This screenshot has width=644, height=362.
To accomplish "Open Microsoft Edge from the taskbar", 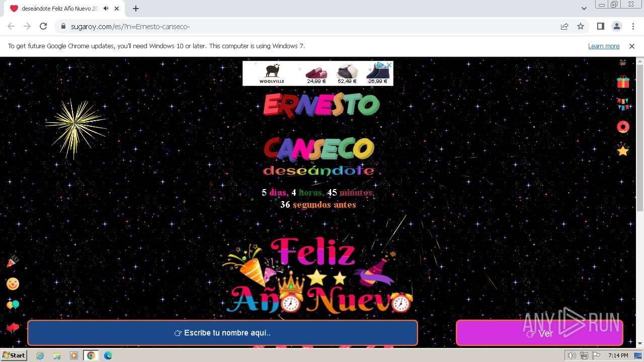I will click(x=108, y=355).
